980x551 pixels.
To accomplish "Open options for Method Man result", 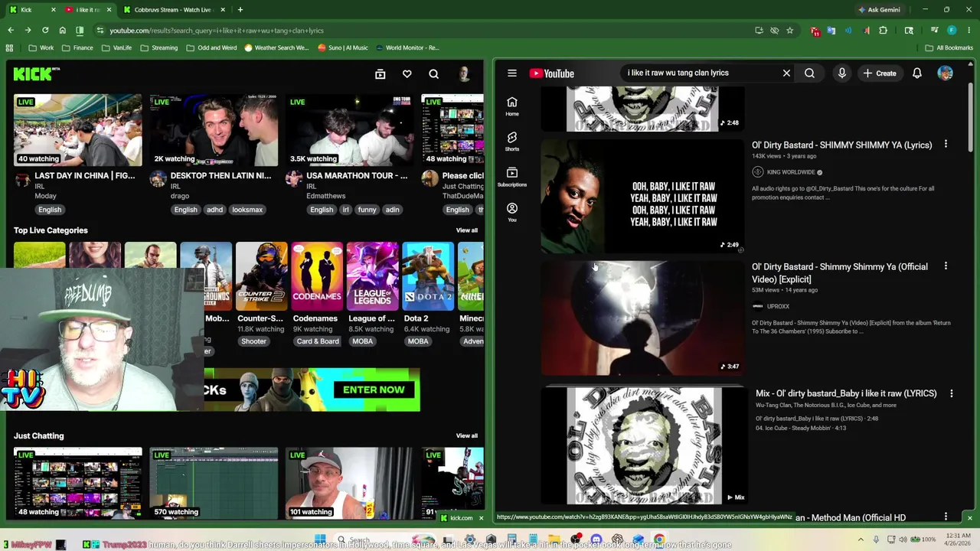I will [946, 517].
